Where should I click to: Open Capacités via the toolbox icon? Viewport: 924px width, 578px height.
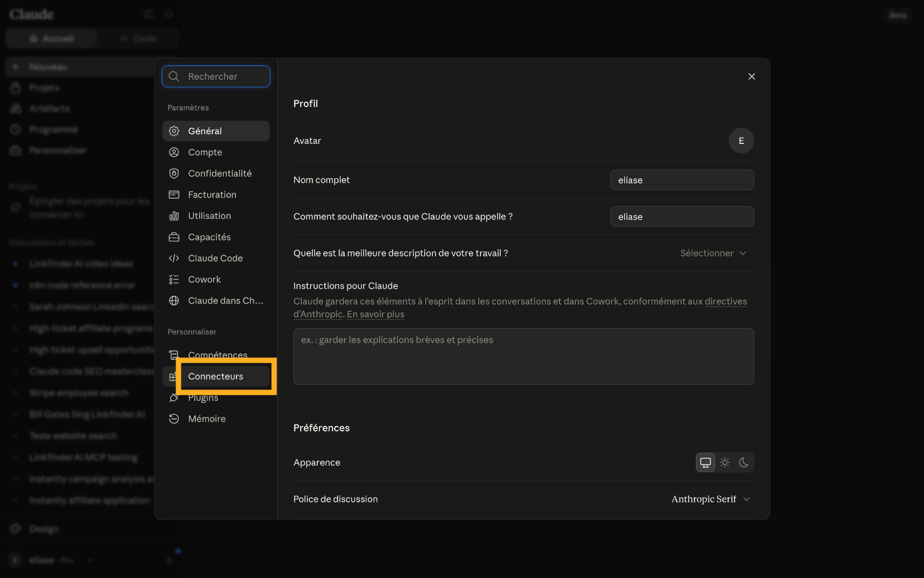[174, 237]
